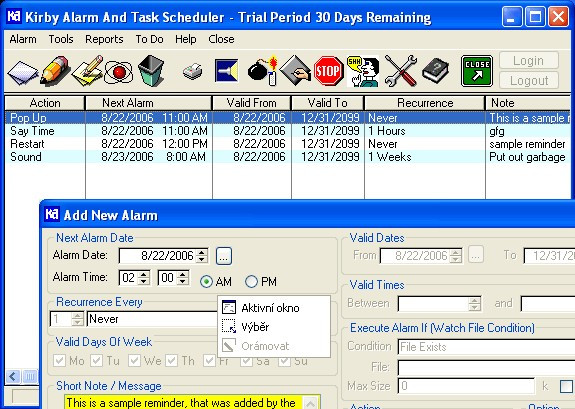Click the help book question mark icon
This screenshot has height=409, width=575.
pyautogui.click(x=435, y=71)
